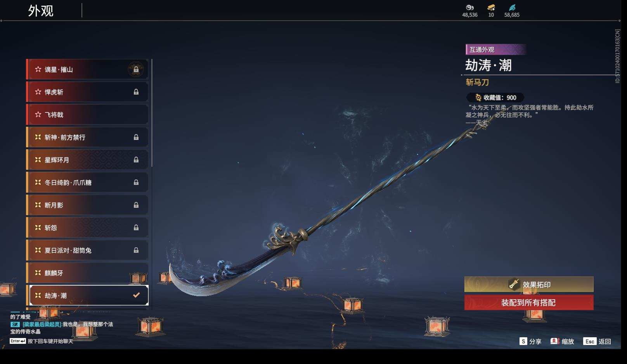
Task: Click the 效果拓印 button
Action: pos(529,285)
